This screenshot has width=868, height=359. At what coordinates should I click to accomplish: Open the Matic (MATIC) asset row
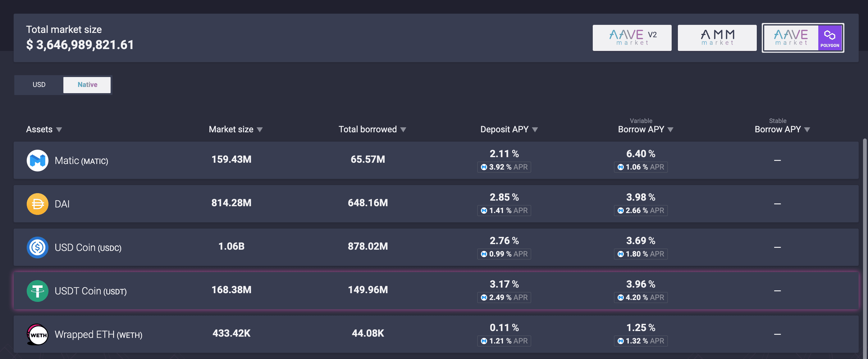(x=436, y=160)
